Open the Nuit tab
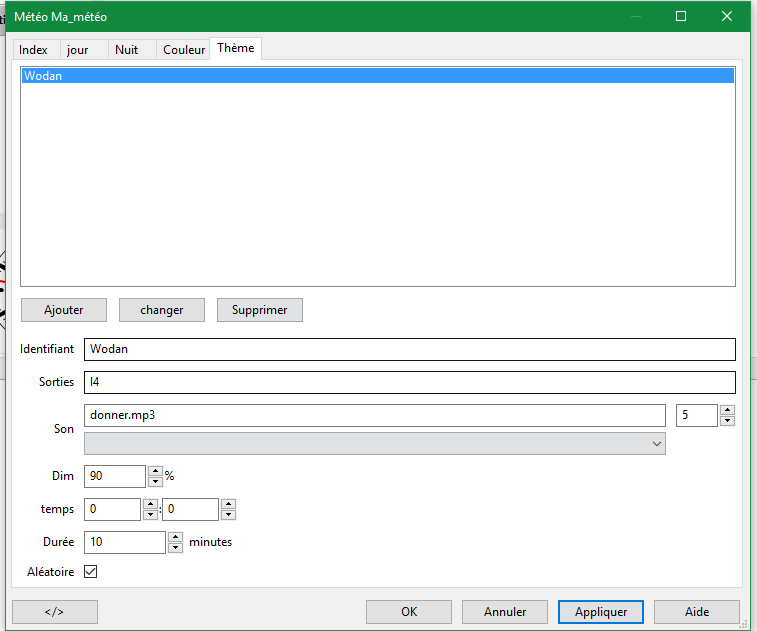 tap(127, 50)
